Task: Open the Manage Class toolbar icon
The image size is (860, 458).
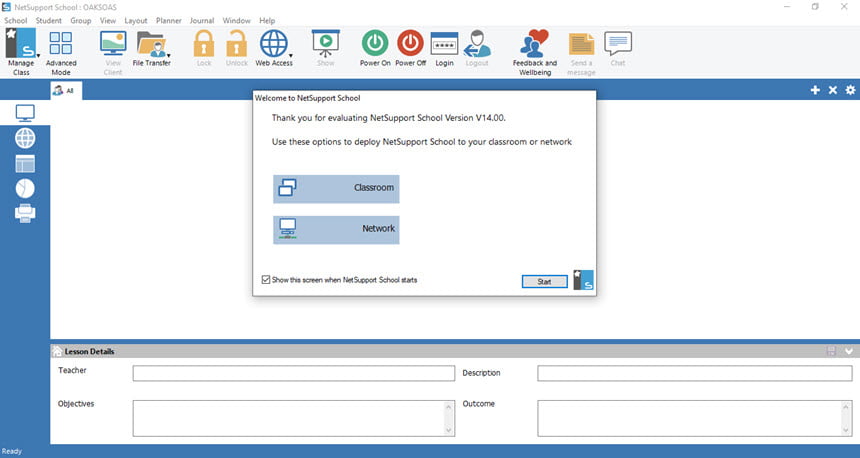Action: 20,43
